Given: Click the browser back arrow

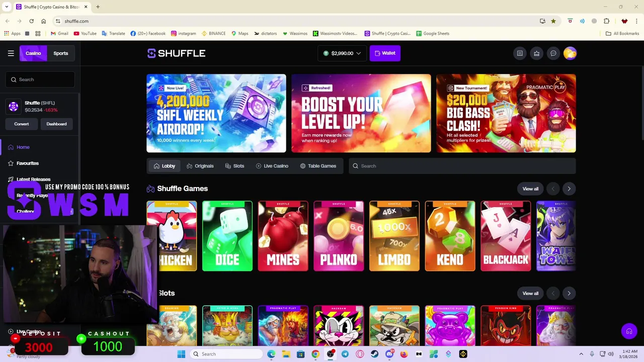Looking at the screenshot, I should coord(7,21).
